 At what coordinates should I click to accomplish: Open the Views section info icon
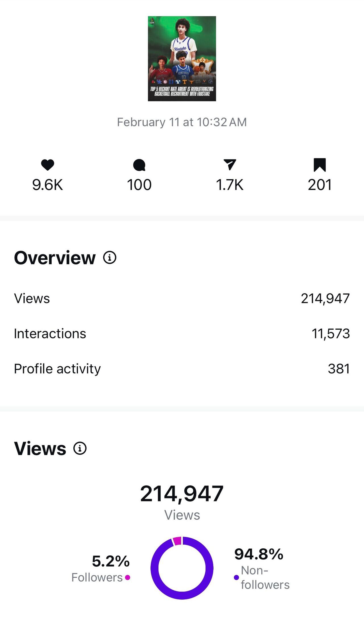pyautogui.click(x=80, y=449)
